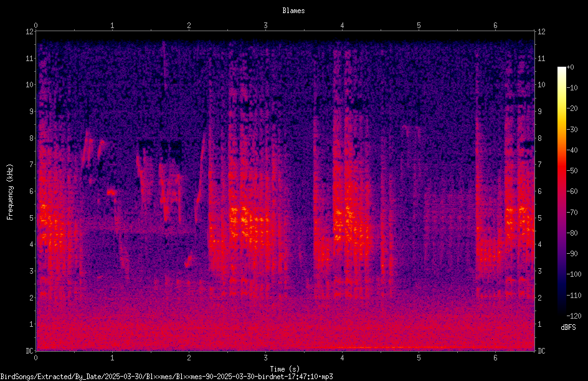Click the '-40' color scale label
Viewport: 588px width, 381px height.
(x=572, y=150)
